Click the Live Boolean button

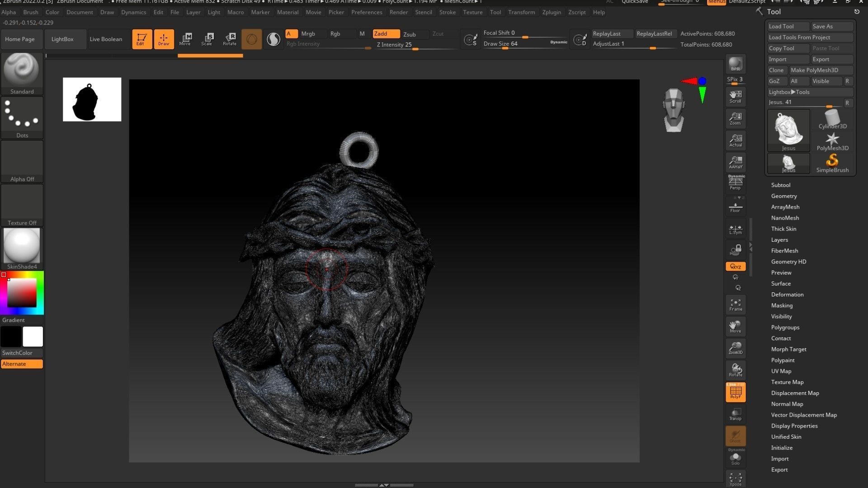(x=106, y=39)
